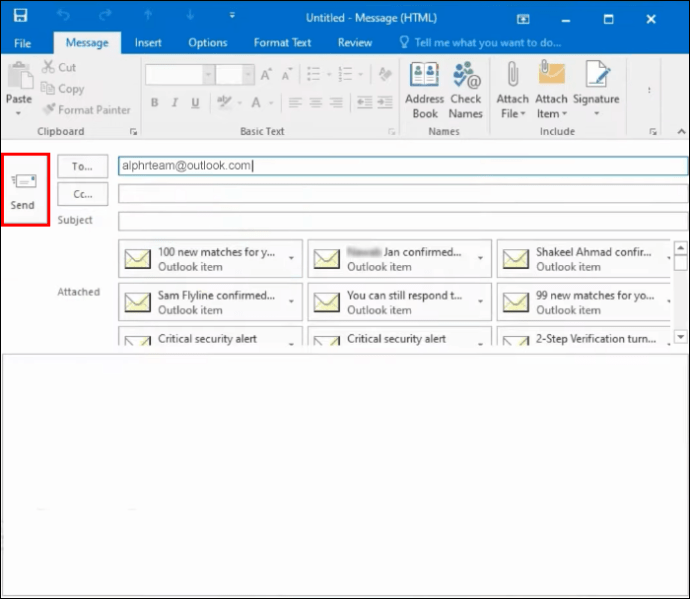Click into the Subject field

(400, 221)
